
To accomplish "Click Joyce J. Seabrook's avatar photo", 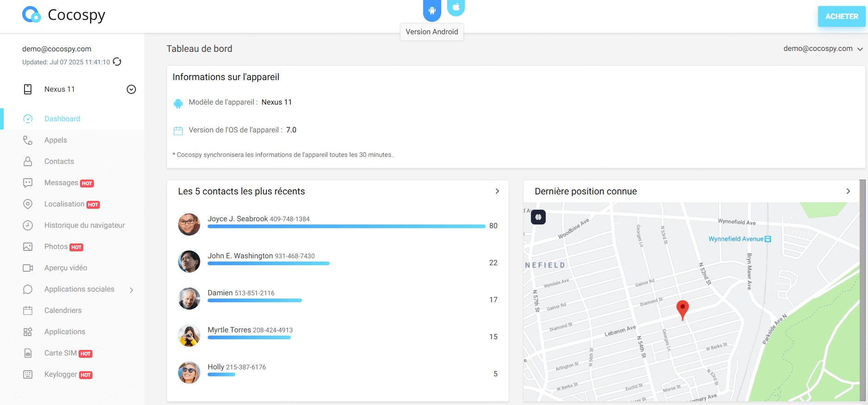I will [x=189, y=224].
